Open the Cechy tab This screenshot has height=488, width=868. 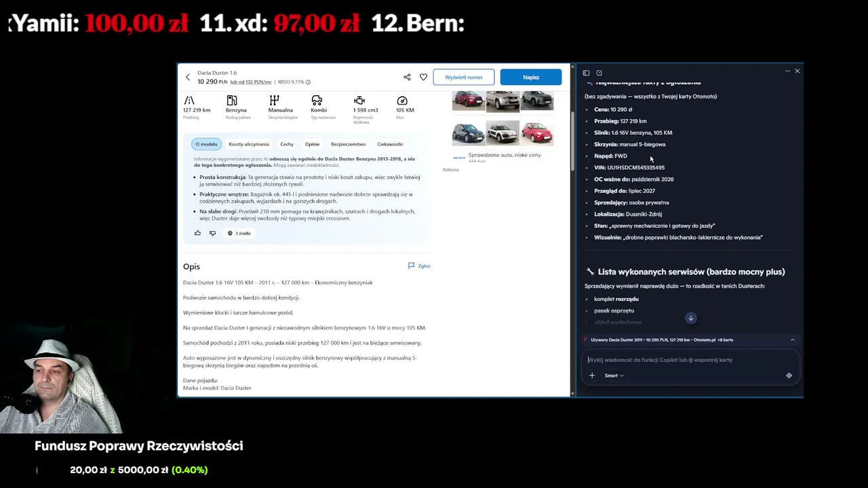pos(287,144)
